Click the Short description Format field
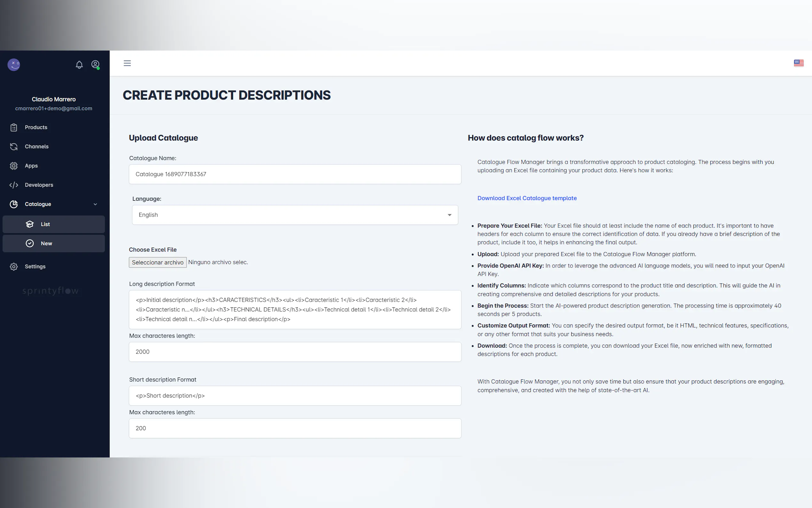Image resolution: width=812 pixels, height=508 pixels. 295,396
